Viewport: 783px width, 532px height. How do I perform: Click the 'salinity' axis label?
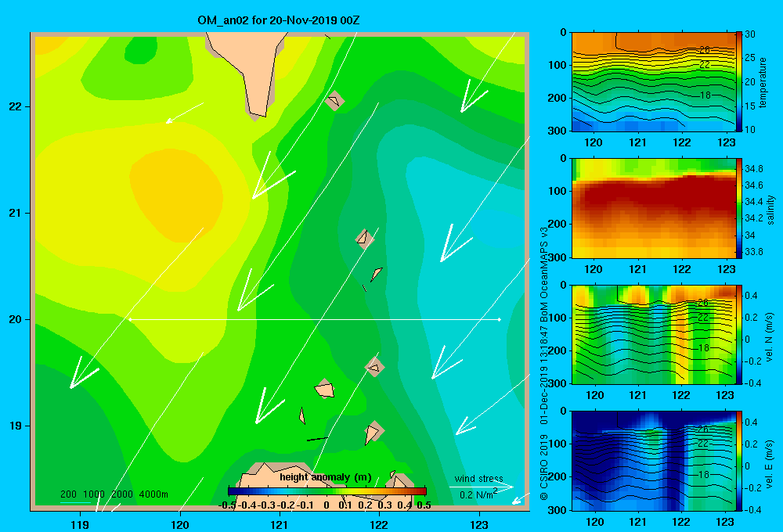771,210
